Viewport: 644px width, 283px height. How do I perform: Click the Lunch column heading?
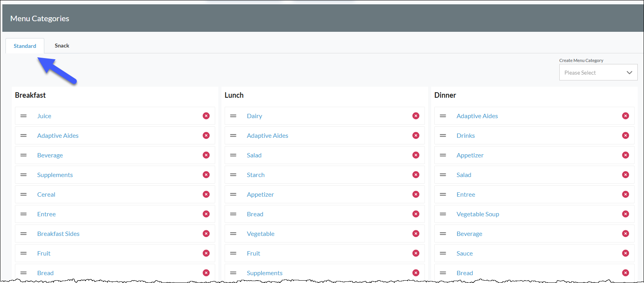point(234,95)
